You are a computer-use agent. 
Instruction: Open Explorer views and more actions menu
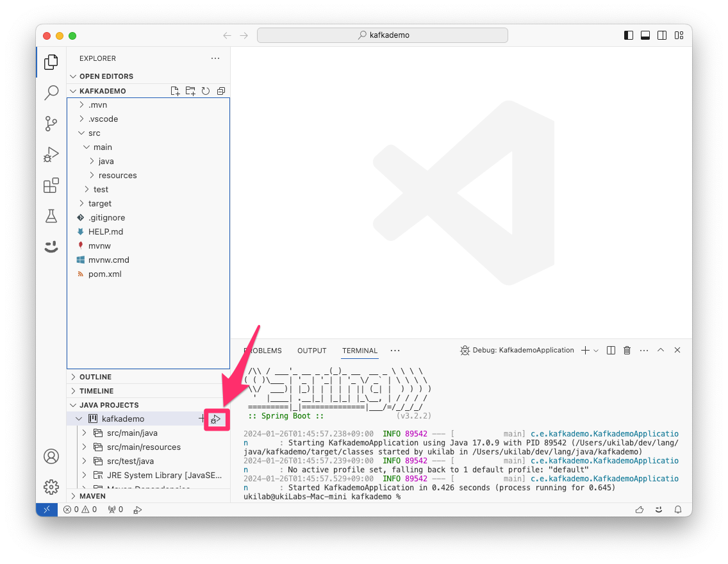[x=215, y=58]
